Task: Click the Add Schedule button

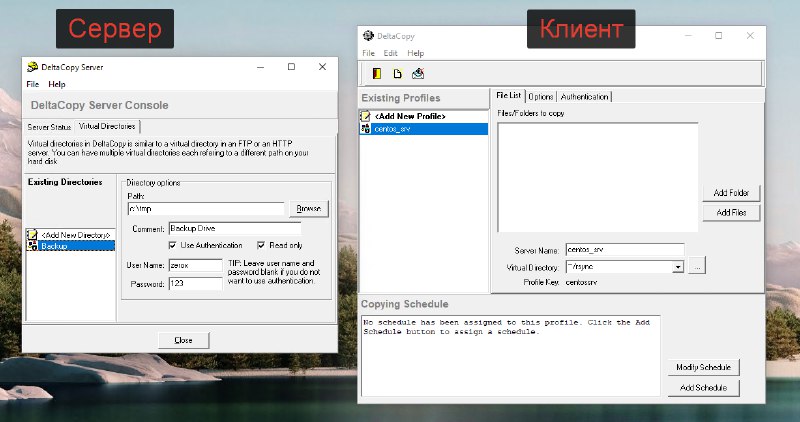Action: (x=704, y=388)
